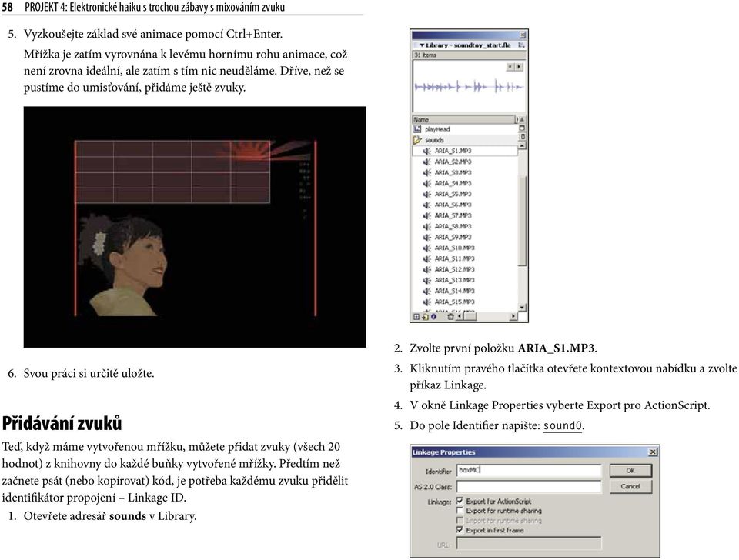Click the speaker icon beside ARIA_S5.MP3

427,195
